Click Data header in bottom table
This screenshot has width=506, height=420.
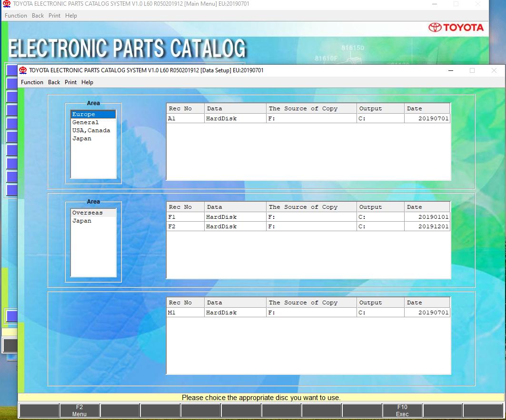coord(235,303)
